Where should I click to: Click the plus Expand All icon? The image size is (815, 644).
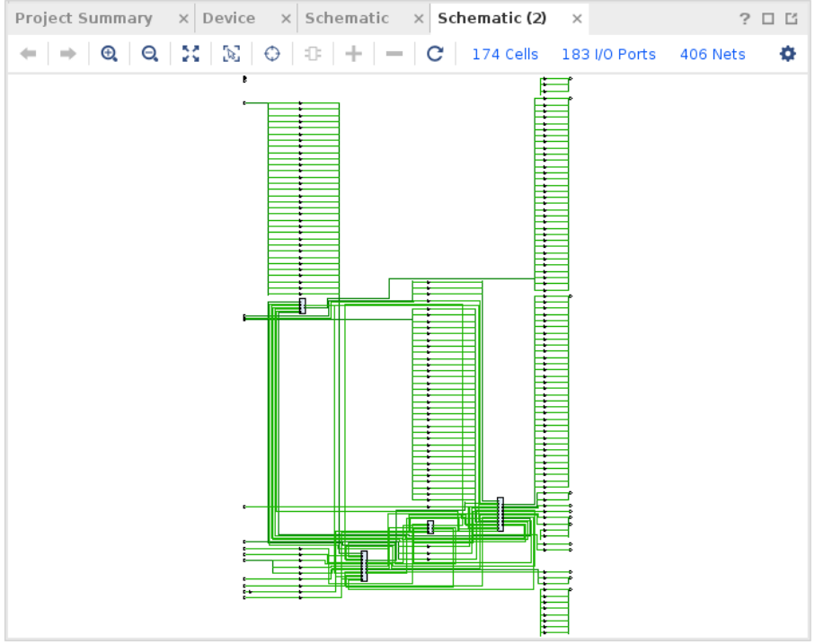tap(353, 54)
